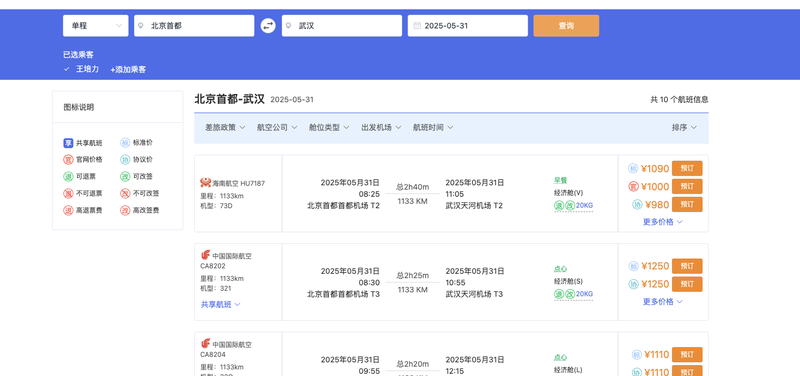This screenshot has width=800, height=376.
Task: Click the 图标说明 panel heading
Action: coord(79,107)
